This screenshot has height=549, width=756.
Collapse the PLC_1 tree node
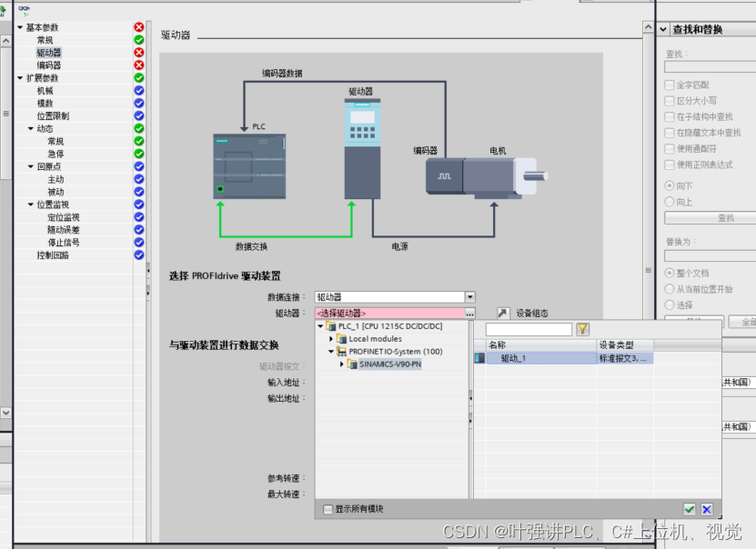[x=320, y=326]
